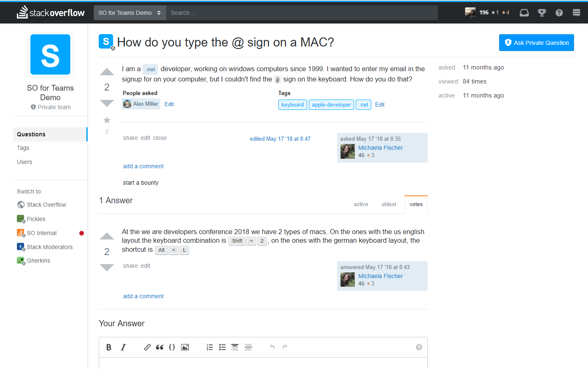Edit the question tags
The width and height of the screenshot is (588, 369).
pyautogui.click(x=380, y=105)
